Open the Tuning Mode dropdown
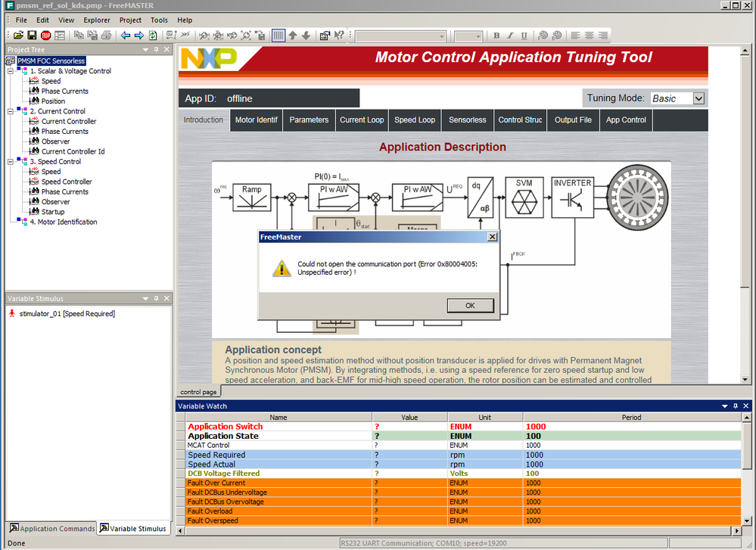Viewport: 756px width, 550px height. coord(698,98)
